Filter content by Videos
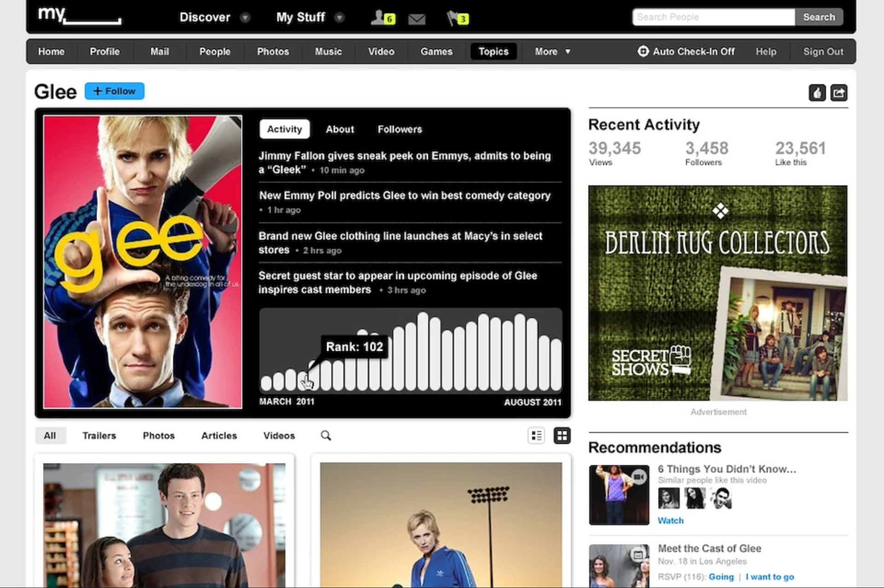Viewport: 884px width, 588px height. (x=279, y=436)
